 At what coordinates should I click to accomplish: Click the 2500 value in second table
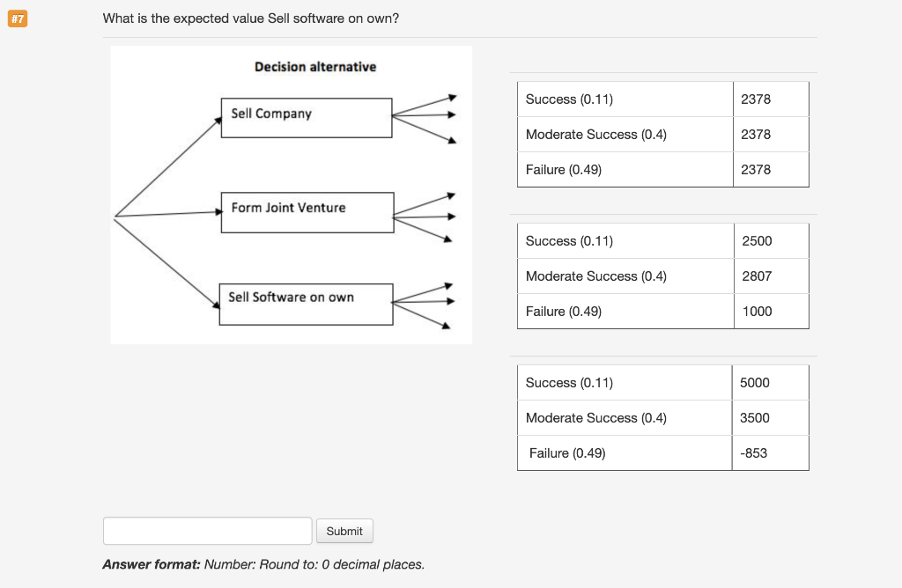coord(754,240)
